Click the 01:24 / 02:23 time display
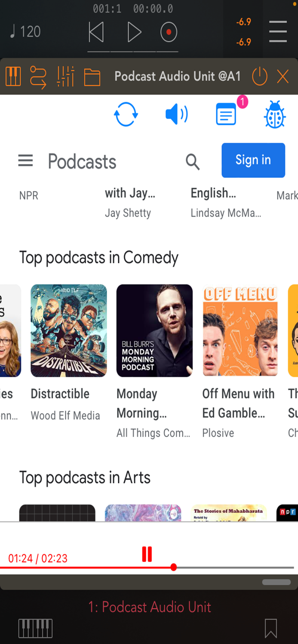This screenshot has width=298, height=644. click(38, 558)
